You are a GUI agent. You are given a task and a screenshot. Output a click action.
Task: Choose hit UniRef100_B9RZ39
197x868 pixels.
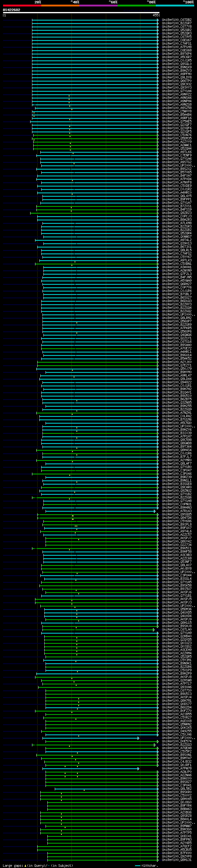click(177, 477)
